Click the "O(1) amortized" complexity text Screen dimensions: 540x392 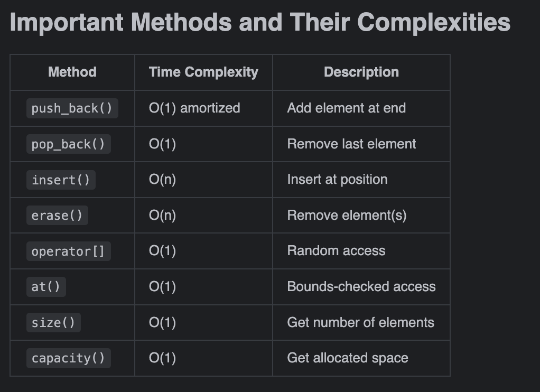click(x=194, y=108)
